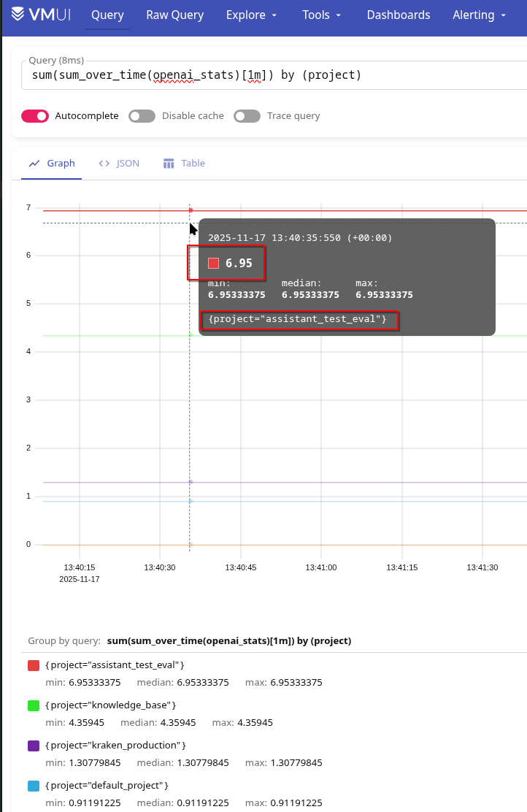Click the Graph tab line-chart icon
The image size is (527, 812).
pyautogui.click(x=34, y=164)
